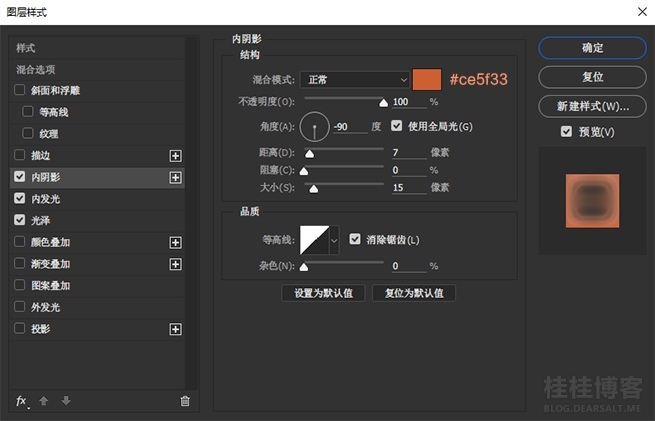
Task: Enable the 图案叠加 checkbox
Action: (x=19, y=285)
